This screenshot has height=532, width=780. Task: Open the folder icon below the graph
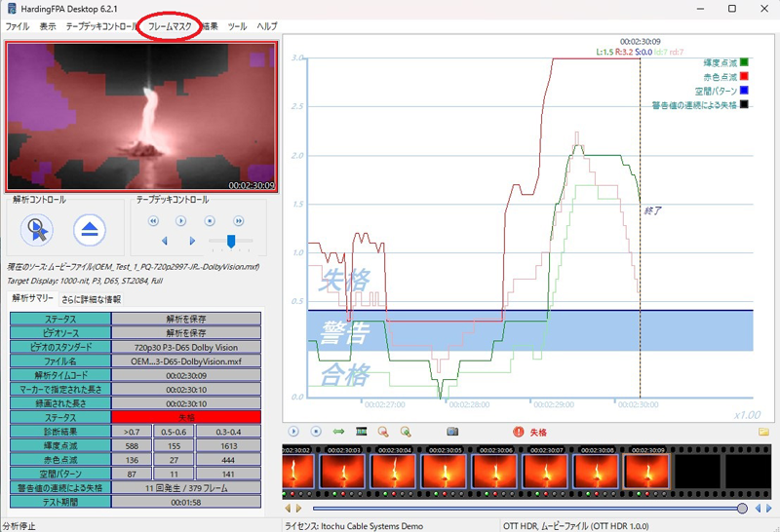coord(763,432)
